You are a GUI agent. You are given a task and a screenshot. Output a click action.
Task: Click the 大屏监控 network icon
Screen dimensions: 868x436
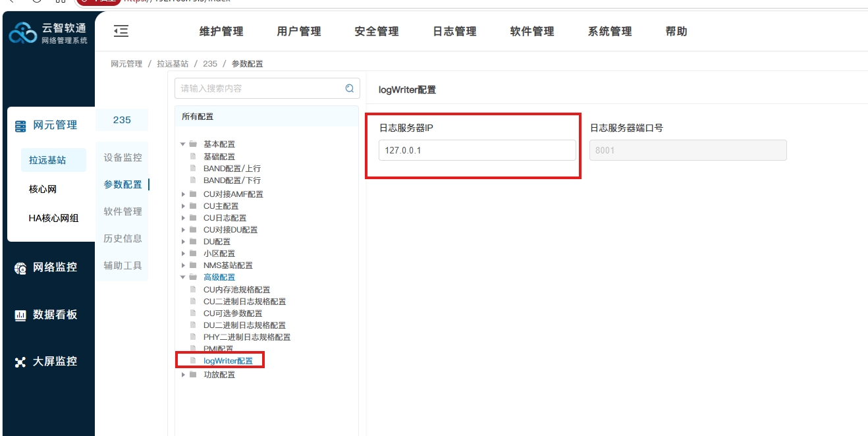[x=20, y=362]
